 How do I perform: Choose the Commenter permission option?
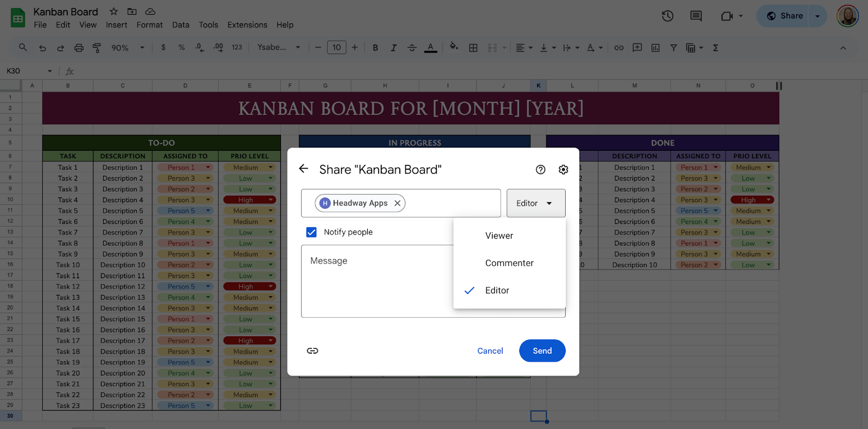pos(509,263)
